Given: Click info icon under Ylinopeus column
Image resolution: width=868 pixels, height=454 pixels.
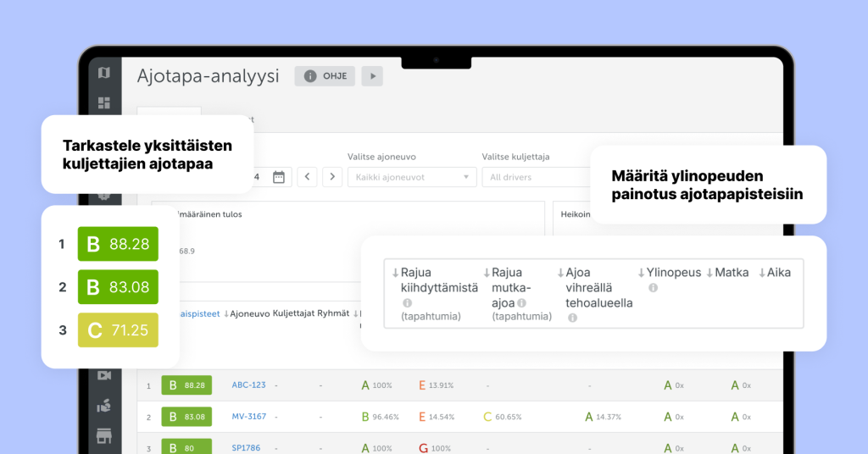Looking at the screenshot, I should coord(653,288).
